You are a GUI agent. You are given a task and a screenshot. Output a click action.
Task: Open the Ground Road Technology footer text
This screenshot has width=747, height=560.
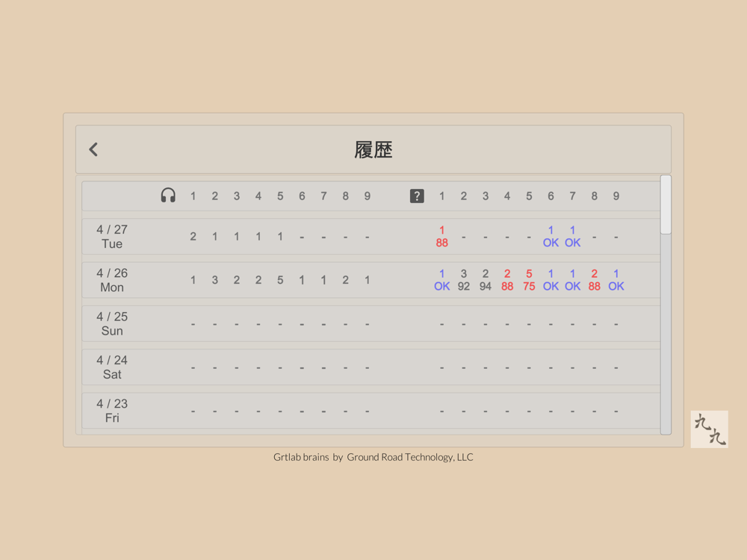pyautogui.click(x=373, y=457)
